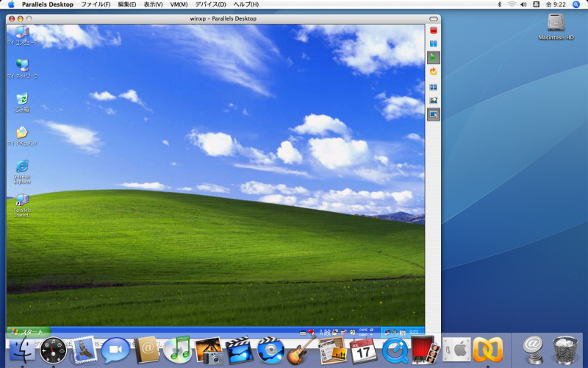Select the ごみ箱 recycle bin icon

click(22, 102)
